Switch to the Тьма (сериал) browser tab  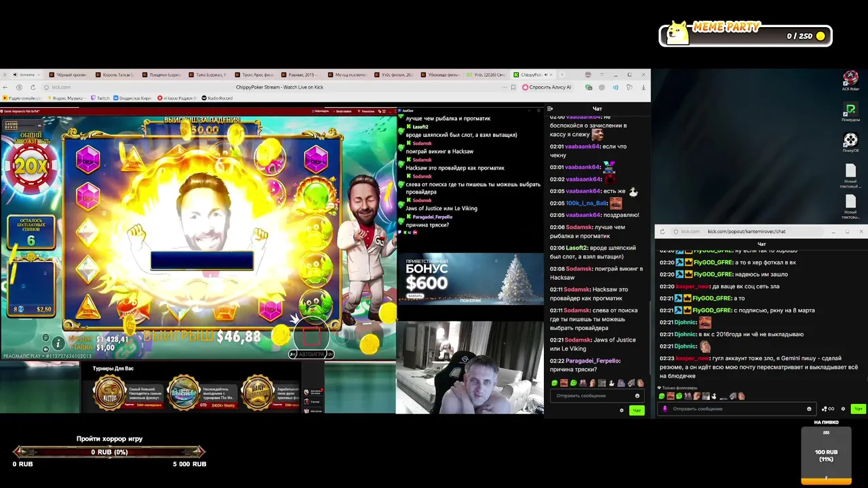tap(210, 75)
